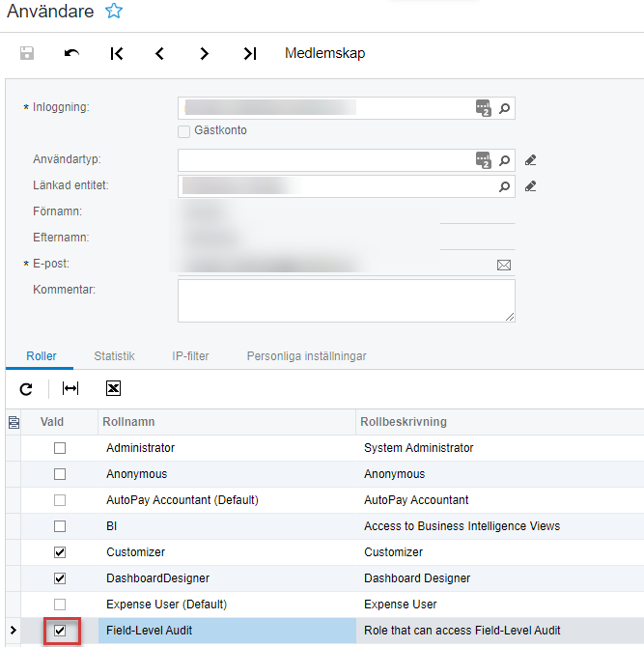Click the favorite star next to Användare

[x=114, y=12]
